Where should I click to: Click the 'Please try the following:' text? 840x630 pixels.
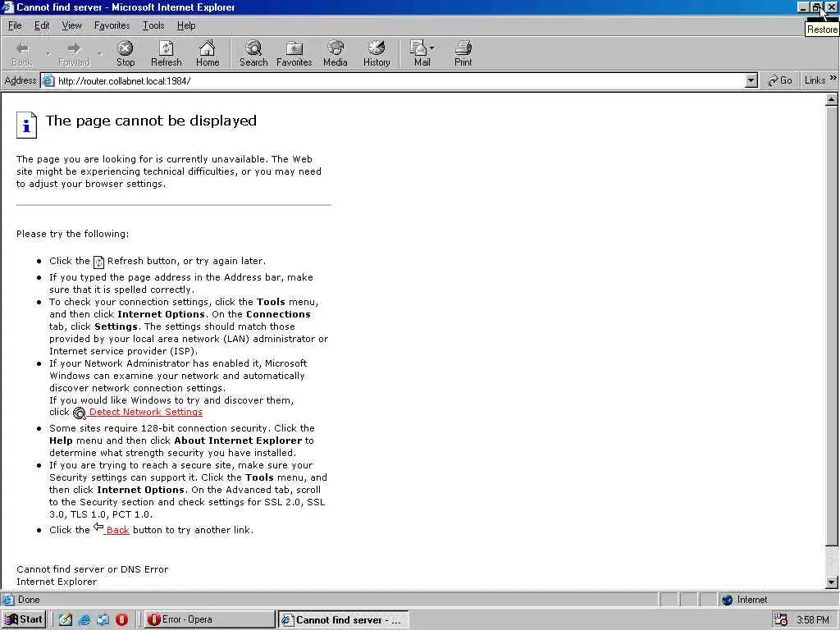[x=72, y=234]
